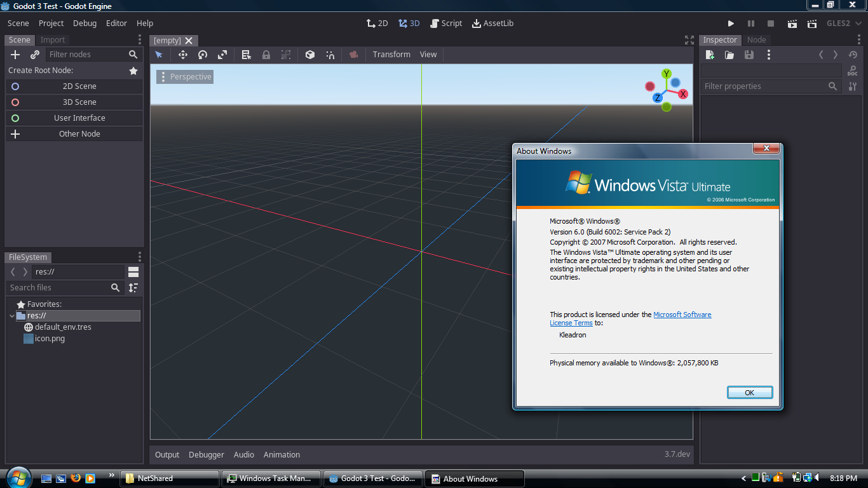Activate the Move mode tool
The image size is (868, 488).
pyautogui.click(x=183, y=55)
